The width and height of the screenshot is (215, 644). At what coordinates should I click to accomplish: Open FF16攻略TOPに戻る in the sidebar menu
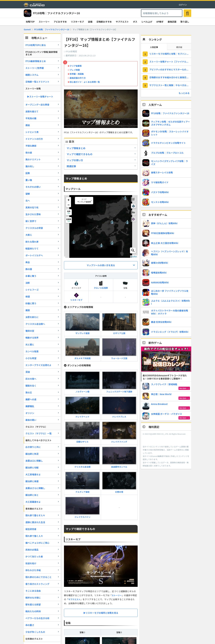pyautogui.click(x=42, y=45)
